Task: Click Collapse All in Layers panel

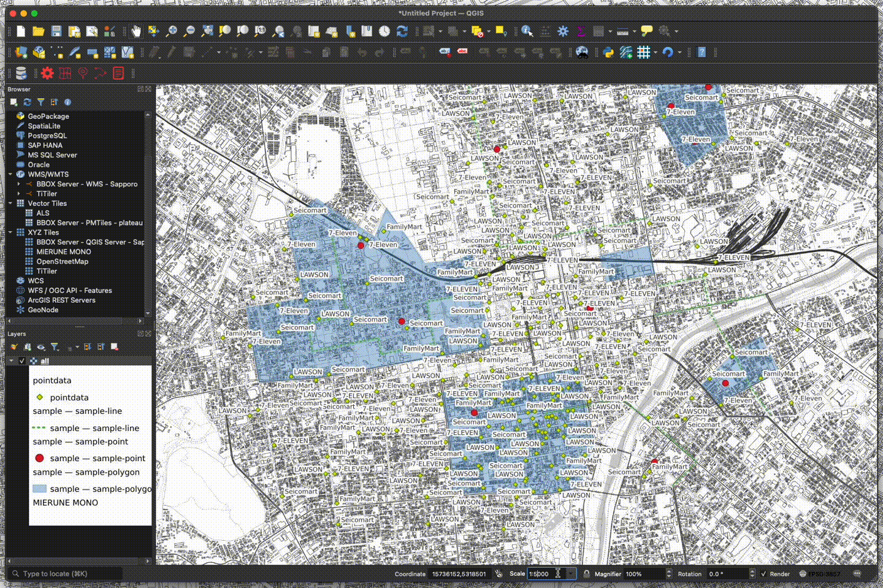Action: [x=101, y=347]
